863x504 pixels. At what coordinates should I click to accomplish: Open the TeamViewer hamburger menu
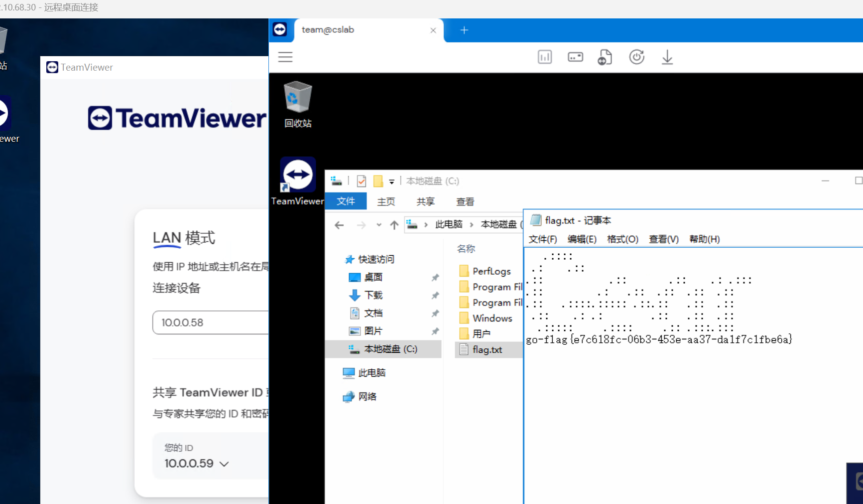(285, 57)
